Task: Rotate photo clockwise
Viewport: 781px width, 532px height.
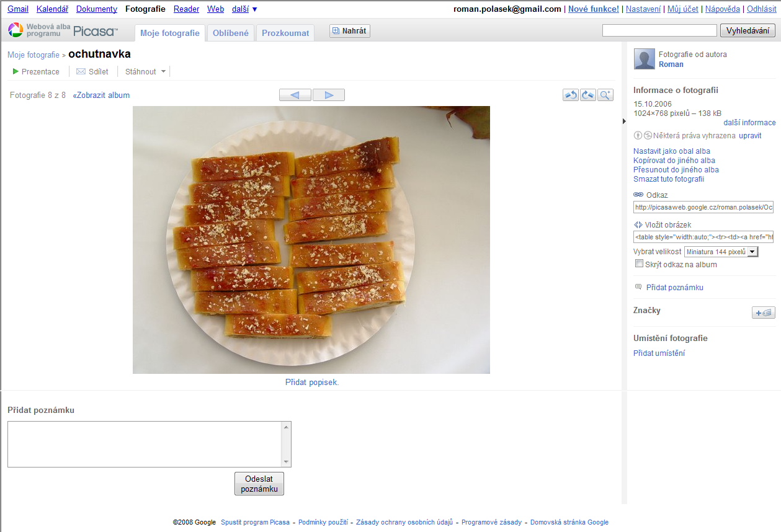Action: point(588,95)
